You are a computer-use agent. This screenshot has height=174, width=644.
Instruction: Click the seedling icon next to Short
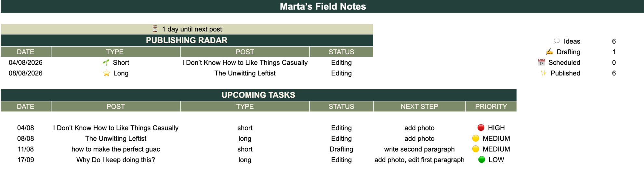pos(106,62)
